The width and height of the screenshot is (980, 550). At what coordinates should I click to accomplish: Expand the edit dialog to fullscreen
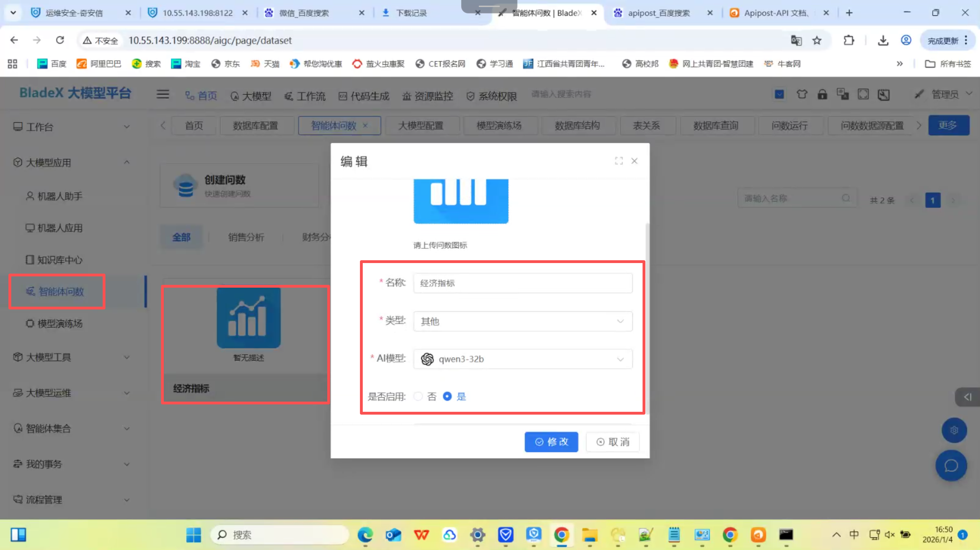pos(619,161)
